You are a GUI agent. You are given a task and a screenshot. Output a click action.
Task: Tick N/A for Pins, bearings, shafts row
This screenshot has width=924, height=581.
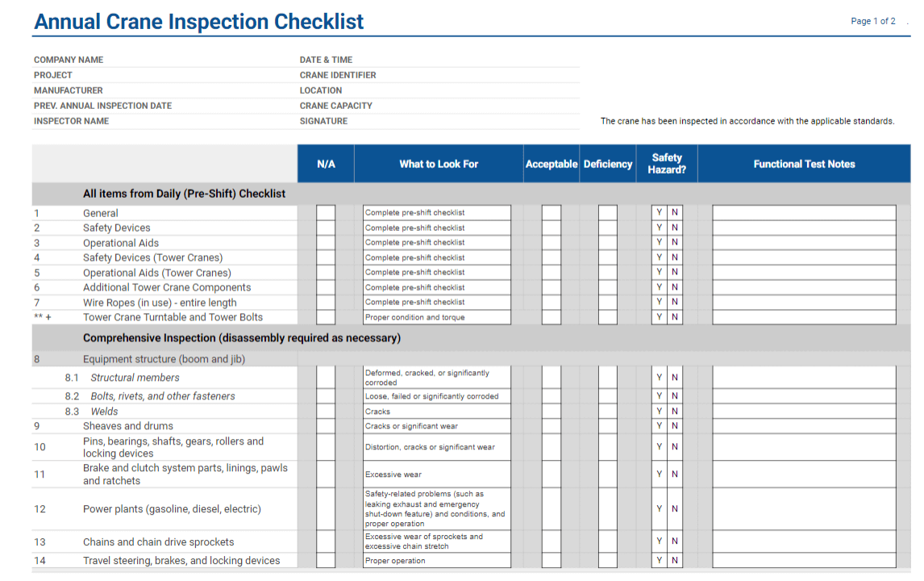[325, 447]
